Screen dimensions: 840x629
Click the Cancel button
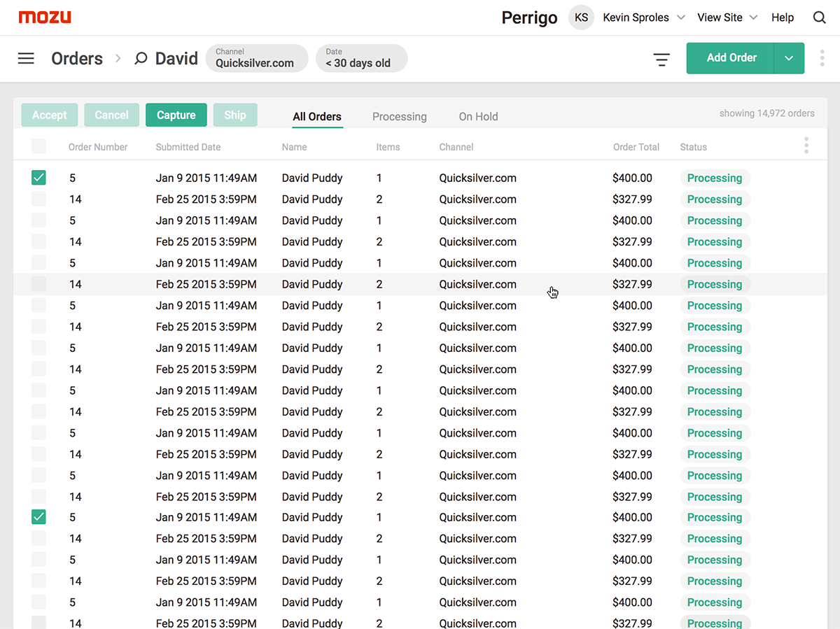coord(111,115)
